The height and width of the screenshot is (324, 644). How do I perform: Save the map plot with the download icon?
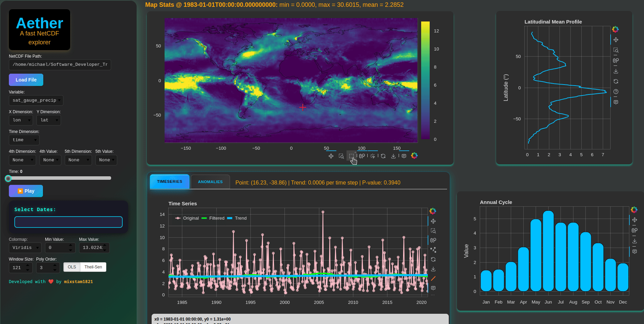point(393,156)
